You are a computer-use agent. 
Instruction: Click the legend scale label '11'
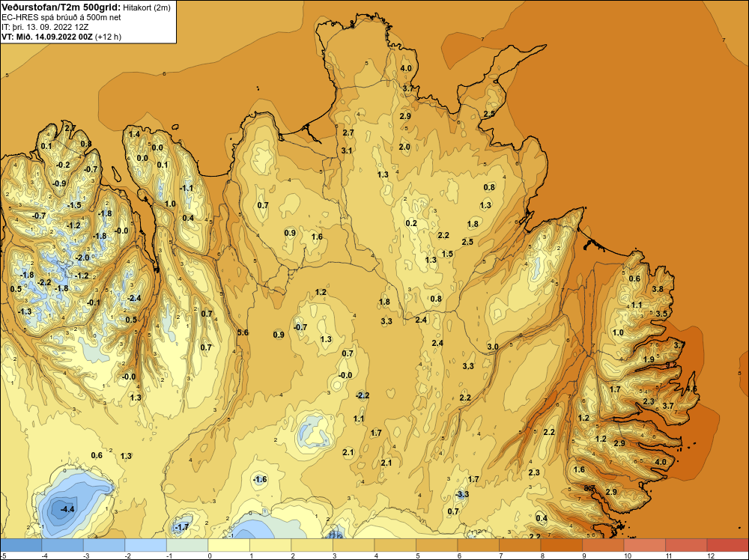[669, 556]
